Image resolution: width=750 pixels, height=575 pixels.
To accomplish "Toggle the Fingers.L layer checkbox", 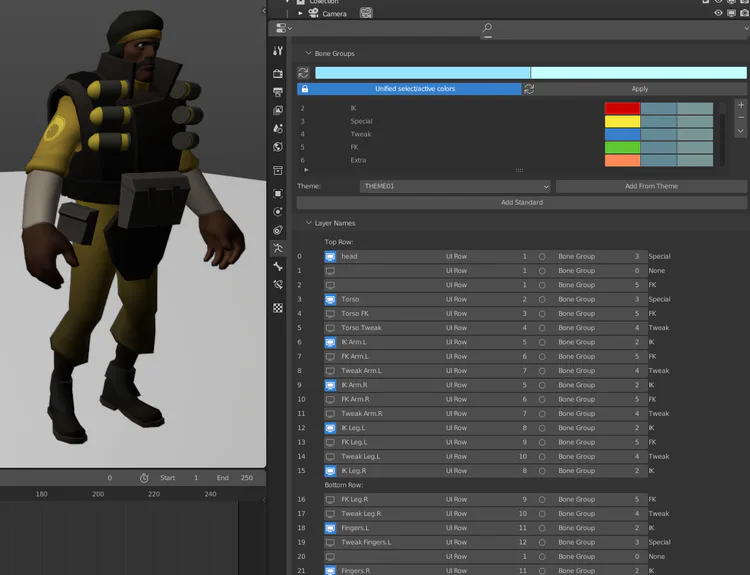I will (x=330, y=528).
